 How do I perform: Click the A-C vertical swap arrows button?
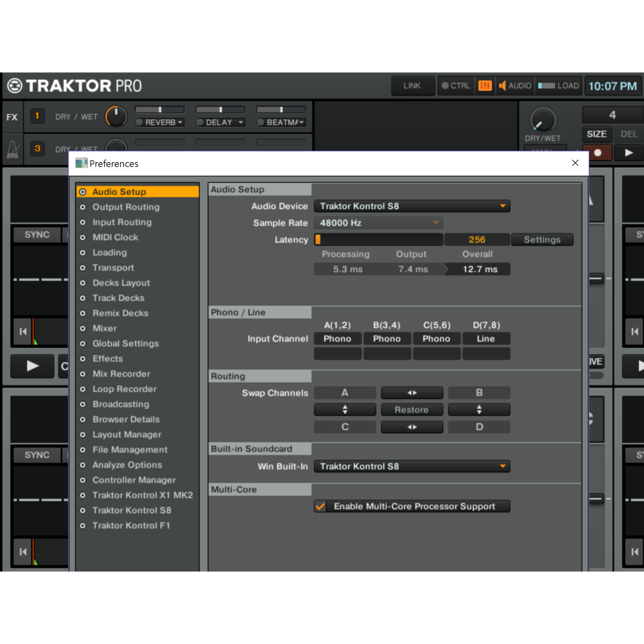(x=345, y=410)
